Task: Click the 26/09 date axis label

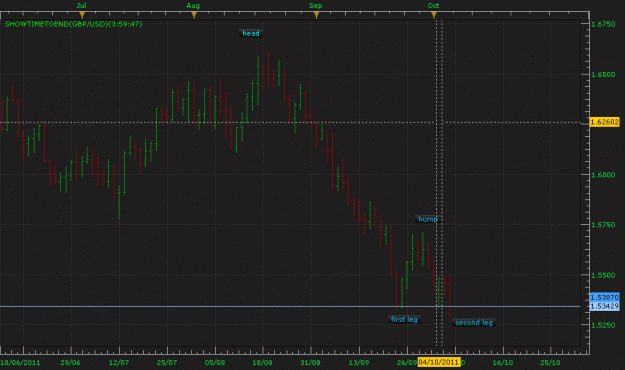Action: pos(407,362)
